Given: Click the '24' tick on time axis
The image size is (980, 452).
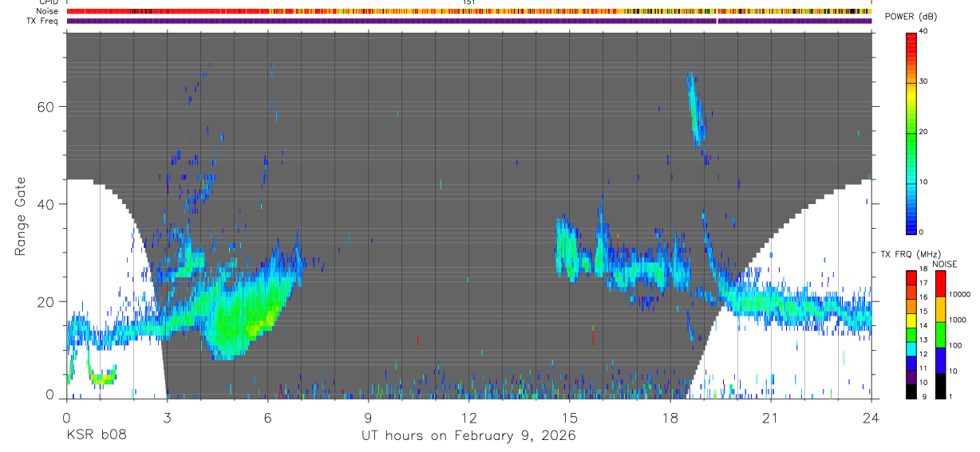Looking at the screenshot, I should (x=871, y=416).
